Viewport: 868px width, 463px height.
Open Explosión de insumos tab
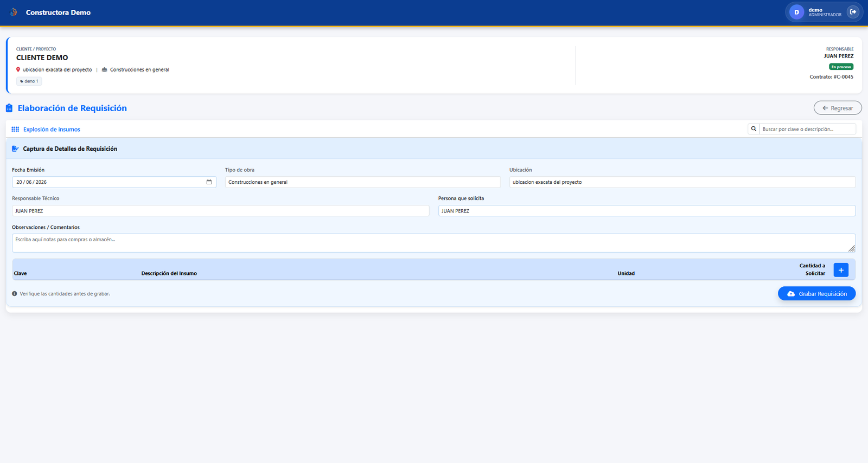coord(52,130)
